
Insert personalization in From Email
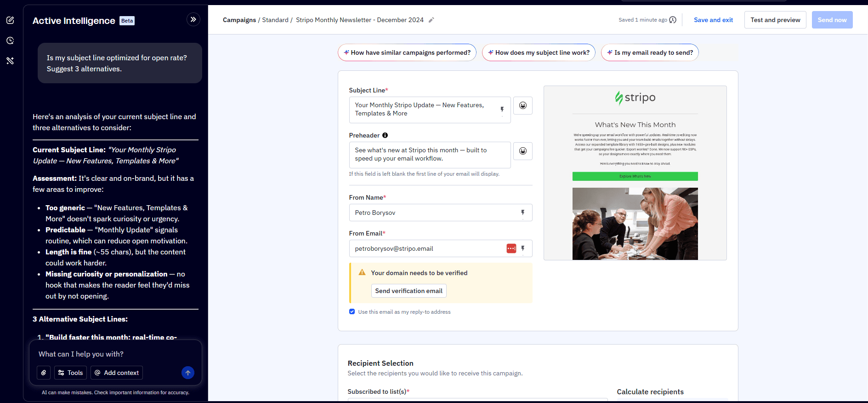pyautogui.click(x=523, y=248)
